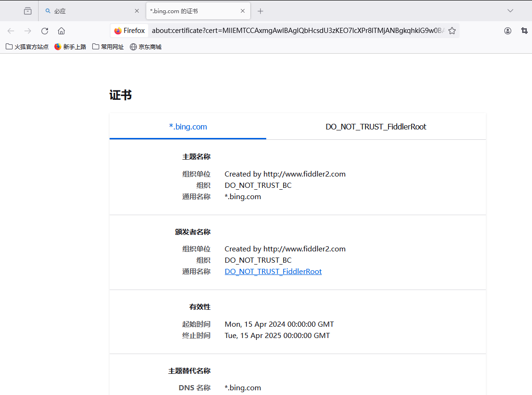Viewport: 532px width, 395px height.
Task: Open Firefox View tab overview icon
Action: (x=28, y=11)
